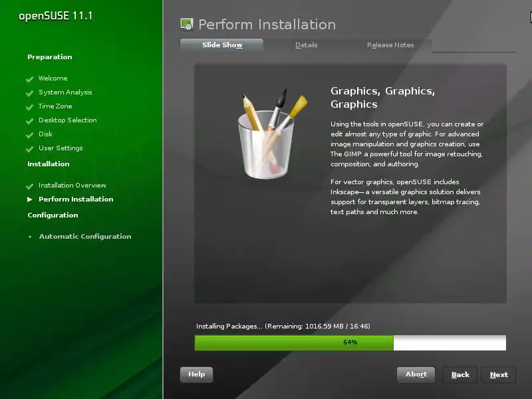
Task: Select the User Settings step label
Action: pyautogui.click(x=61, y=148)
